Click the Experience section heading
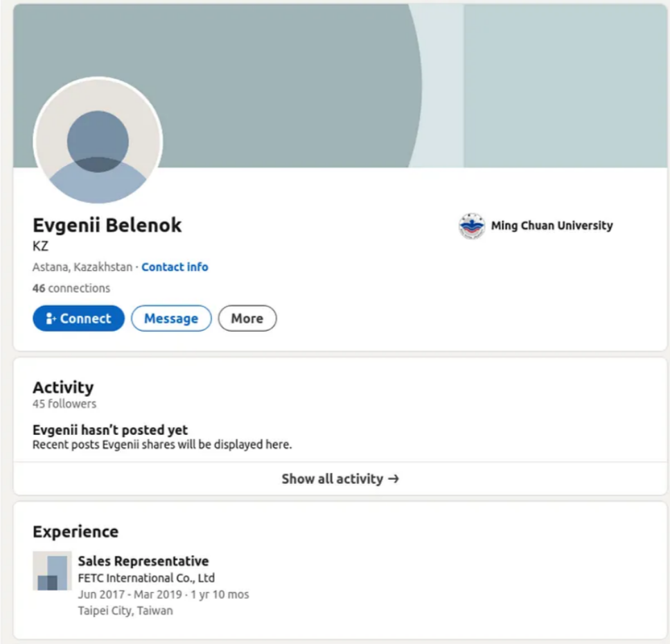The image size is (670, 644). pos(76,532)
